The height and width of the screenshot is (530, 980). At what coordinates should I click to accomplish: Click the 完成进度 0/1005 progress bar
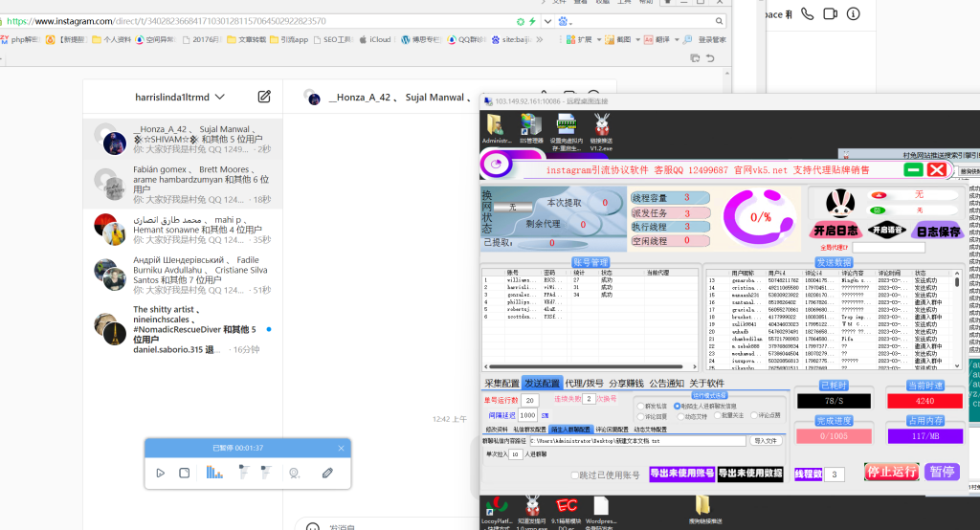[835, 435]
